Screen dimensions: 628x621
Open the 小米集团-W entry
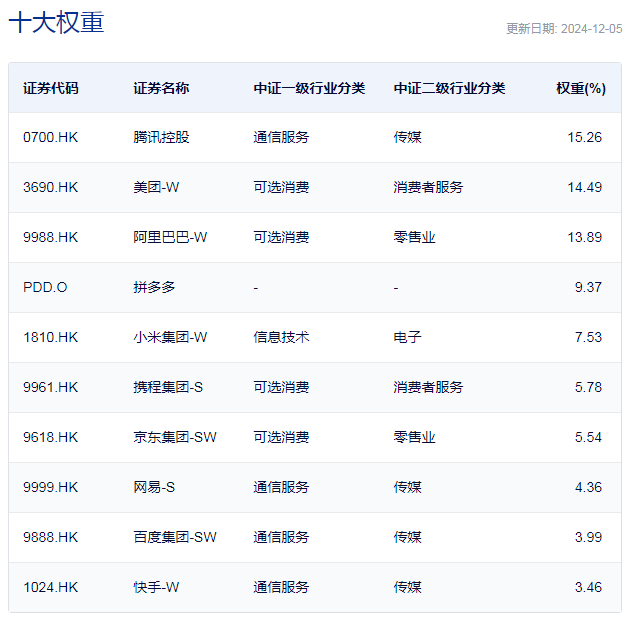click(170, 337)
